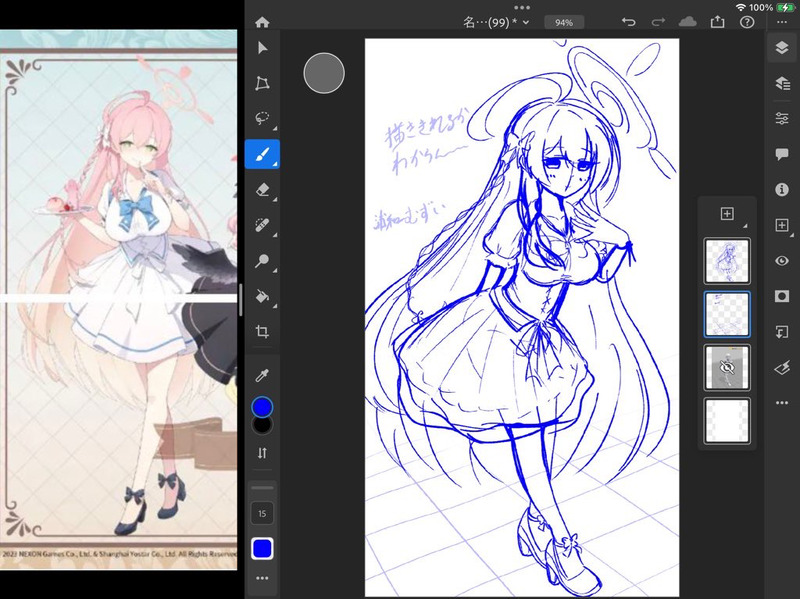Check the Wi-Fi status icon
Image resolution: width=800 pixels, height=599 pixels.
[x=740, y=7]
